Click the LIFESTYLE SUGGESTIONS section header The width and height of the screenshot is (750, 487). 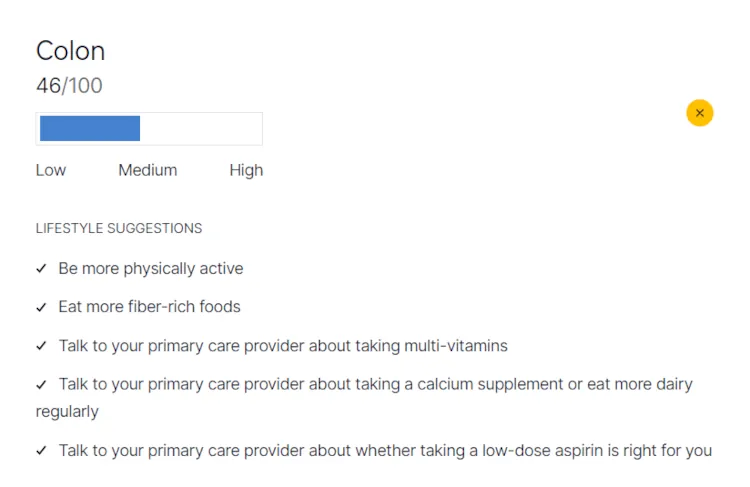tap(119, 228)
